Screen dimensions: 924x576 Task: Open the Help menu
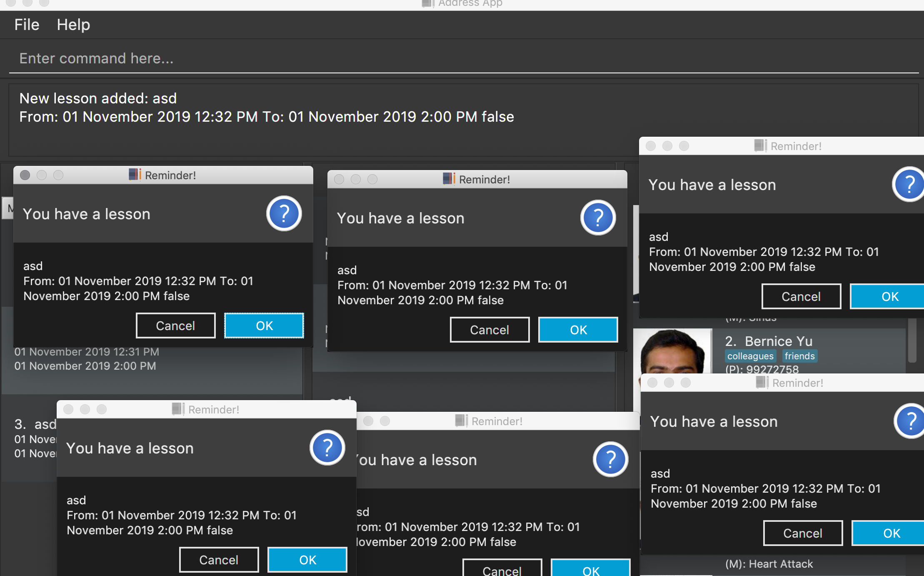click(x=73, y=25)
